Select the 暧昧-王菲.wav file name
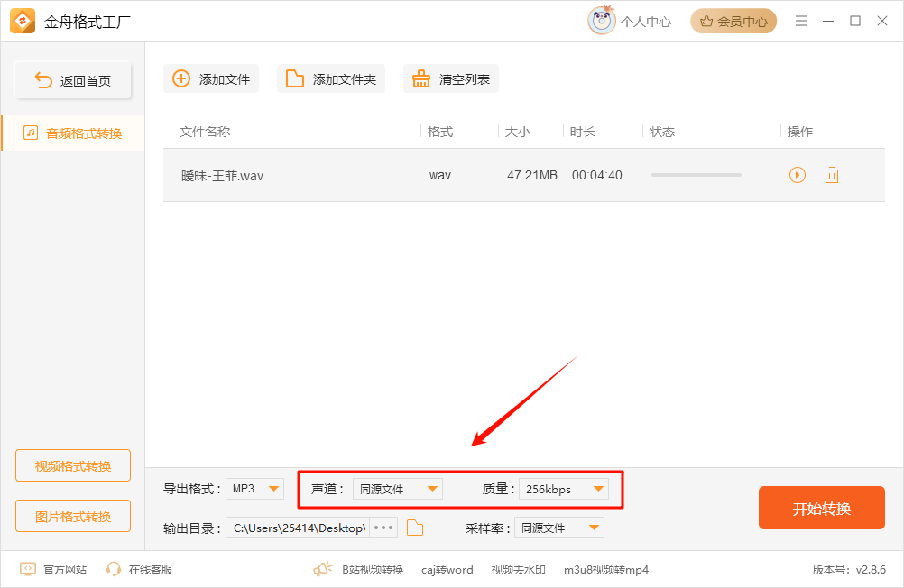 223,176
